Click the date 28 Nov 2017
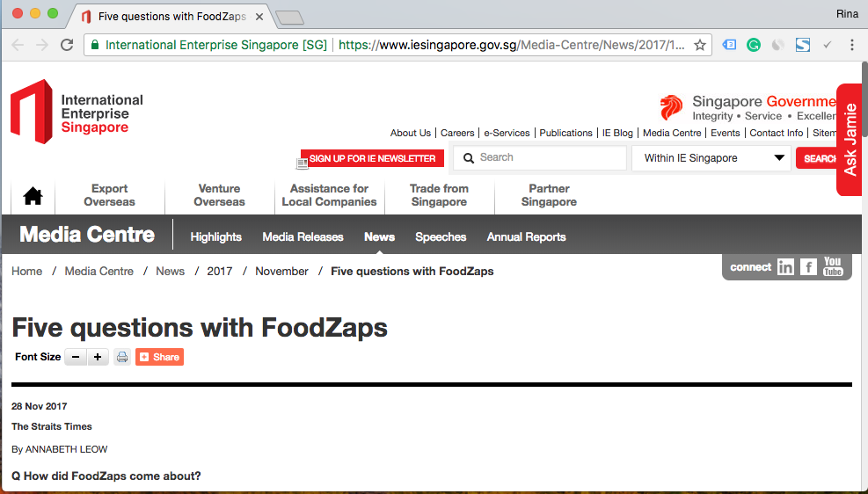Screen dimensions: 868x494 pos(40,406)
